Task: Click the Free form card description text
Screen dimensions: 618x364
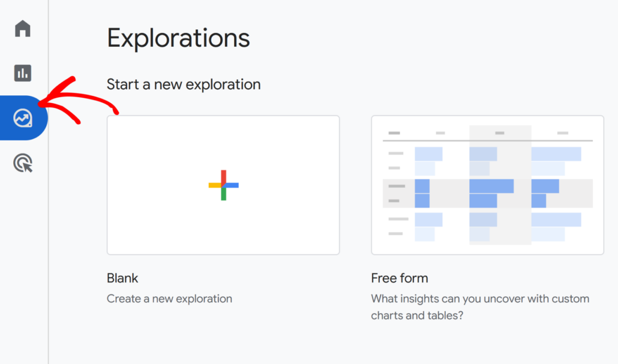Action: [x=480, y=306]
